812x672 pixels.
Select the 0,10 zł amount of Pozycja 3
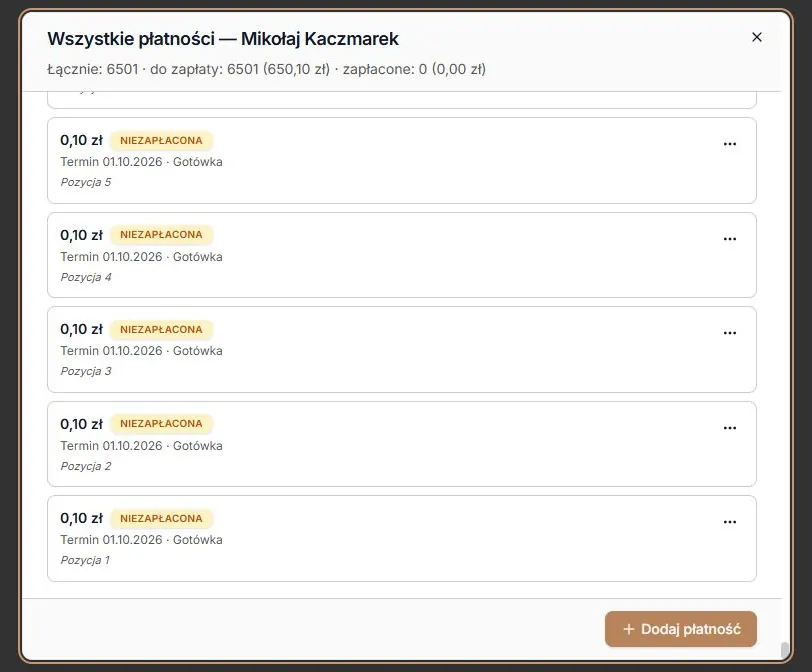pos(81,329)
